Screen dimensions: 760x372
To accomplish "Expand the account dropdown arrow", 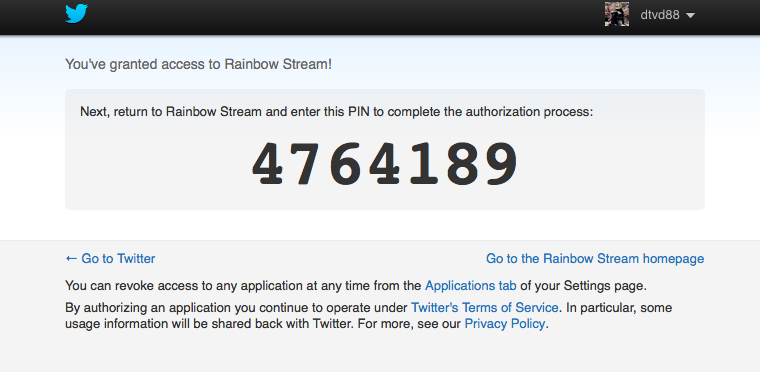I will [690, 16].
